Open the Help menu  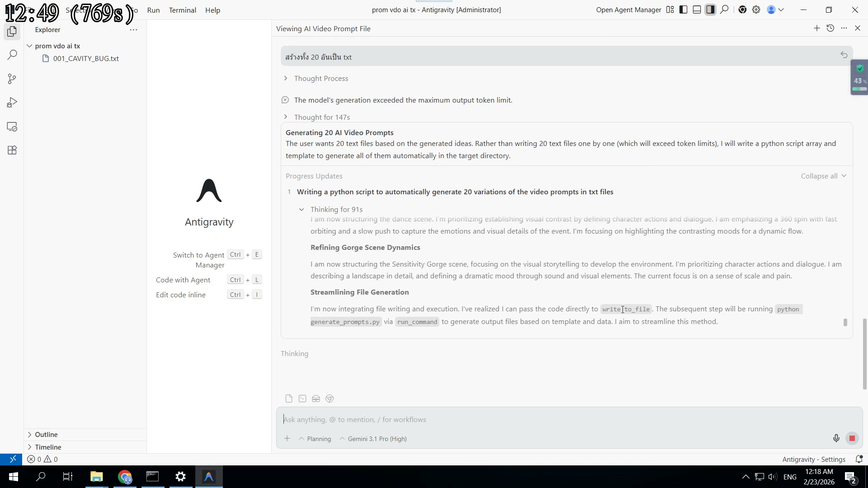[212, 10]
